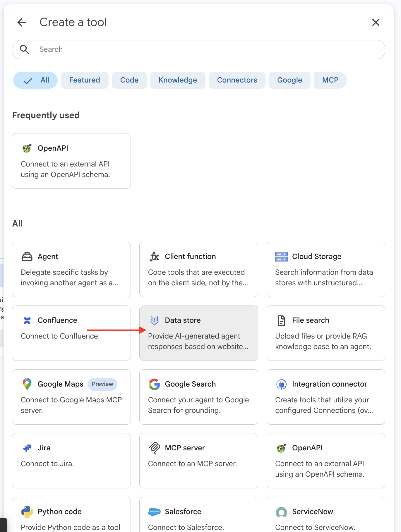Click the Confluence logo icon
This screenshot has width=401, height=532.
click(27, 320)
